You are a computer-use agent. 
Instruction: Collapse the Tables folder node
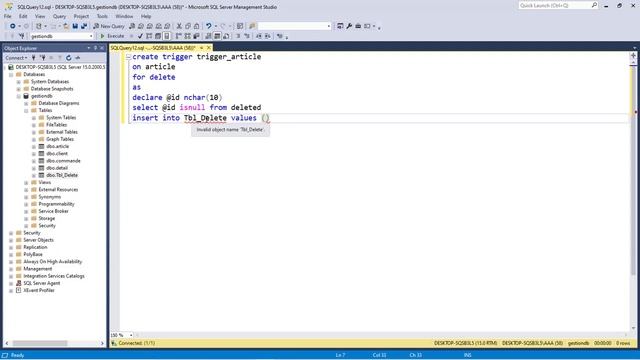pyautogui.click(x=26, y=111)
